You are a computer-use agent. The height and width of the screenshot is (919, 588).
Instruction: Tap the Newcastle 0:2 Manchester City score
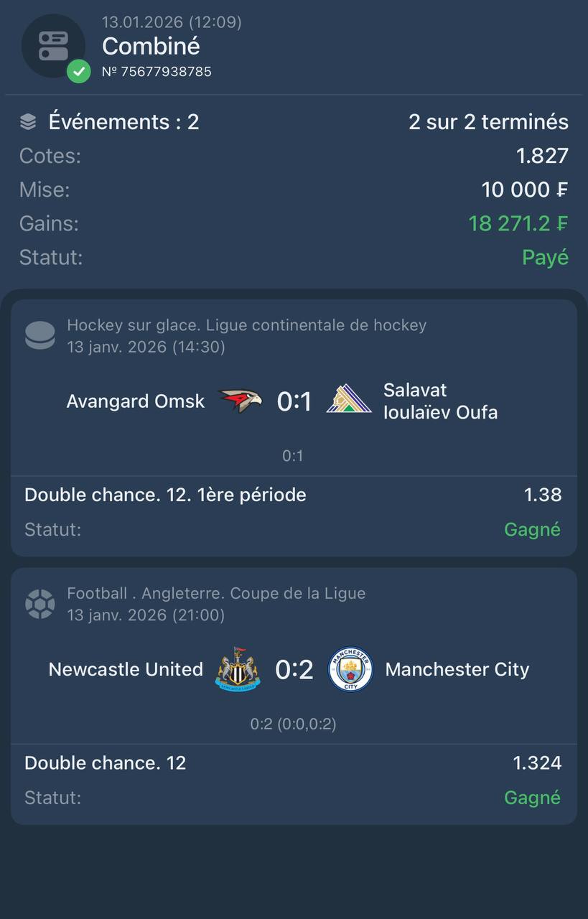pyautogui.click(x=294, y=670)
